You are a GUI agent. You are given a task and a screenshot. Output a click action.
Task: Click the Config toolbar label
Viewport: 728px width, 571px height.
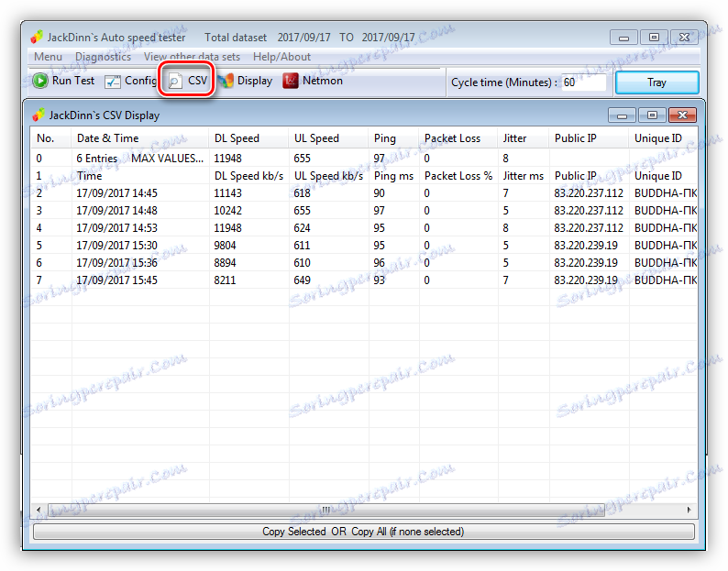click(x=140, y=81)
